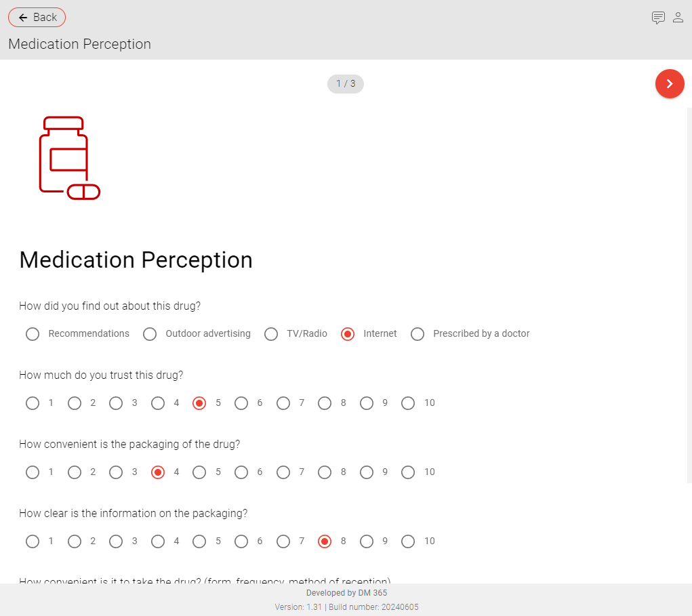The image size is (692, 616).
Task: Go back using the Back button
Action: pyautogui.click(x=37, y=18)
